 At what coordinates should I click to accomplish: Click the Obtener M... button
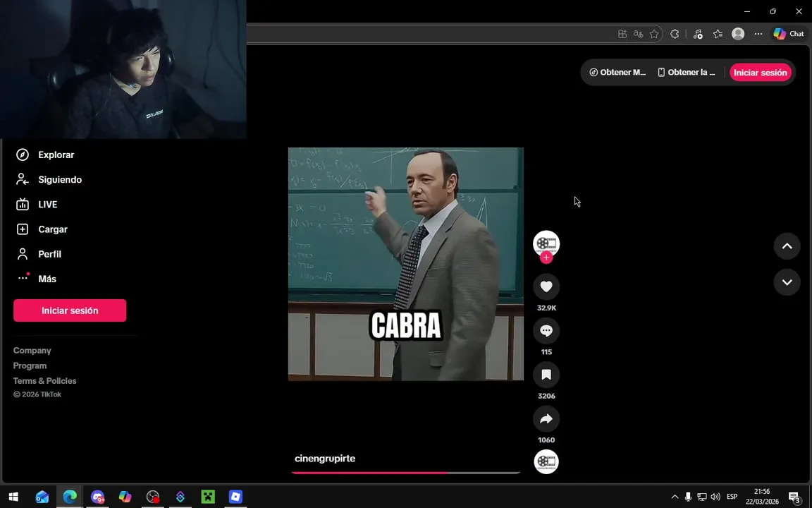pos(617,73)
